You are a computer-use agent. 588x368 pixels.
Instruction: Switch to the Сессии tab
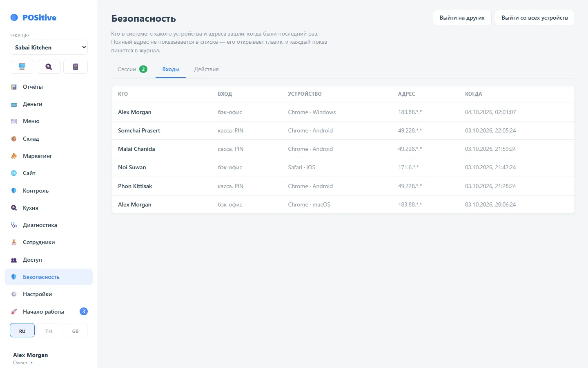(x=132, y=69)
